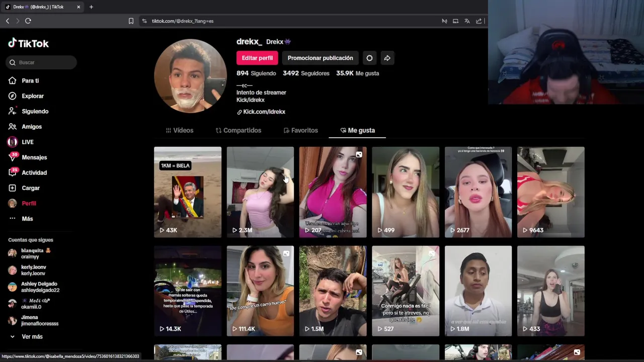The height and width of the screenshot is (362, 644).
Task: Switch to the Favoritos tab
Action: (301, 130)
